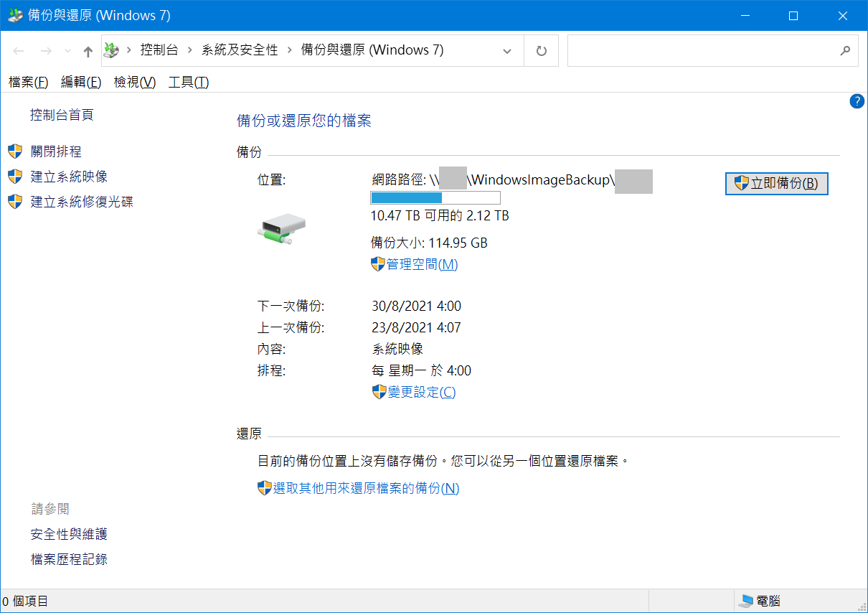This screenshot has height=613, width=868.
Task: Open 變更設定(C) link
Action: point(422,392)
